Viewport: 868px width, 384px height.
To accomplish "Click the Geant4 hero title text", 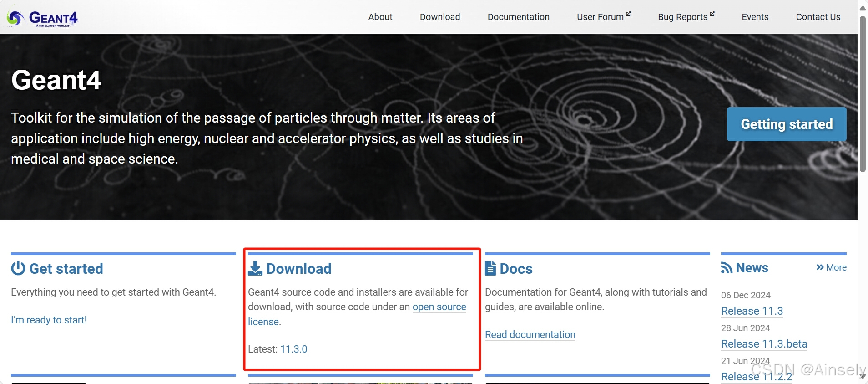I will pos(56,80).
